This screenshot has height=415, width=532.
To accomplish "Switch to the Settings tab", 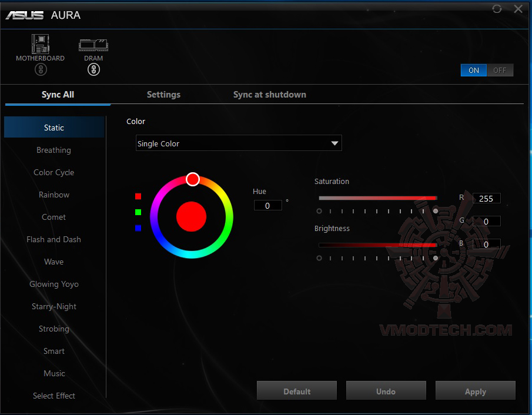I will click(x=163, y=94).
